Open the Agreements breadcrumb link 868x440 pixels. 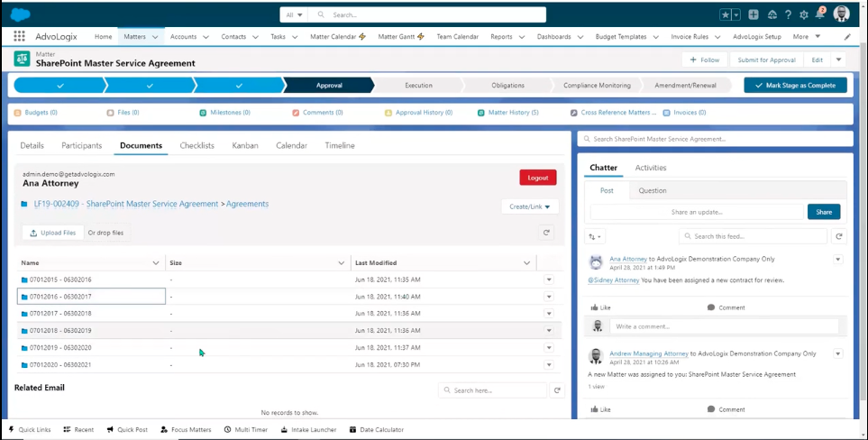247,204
